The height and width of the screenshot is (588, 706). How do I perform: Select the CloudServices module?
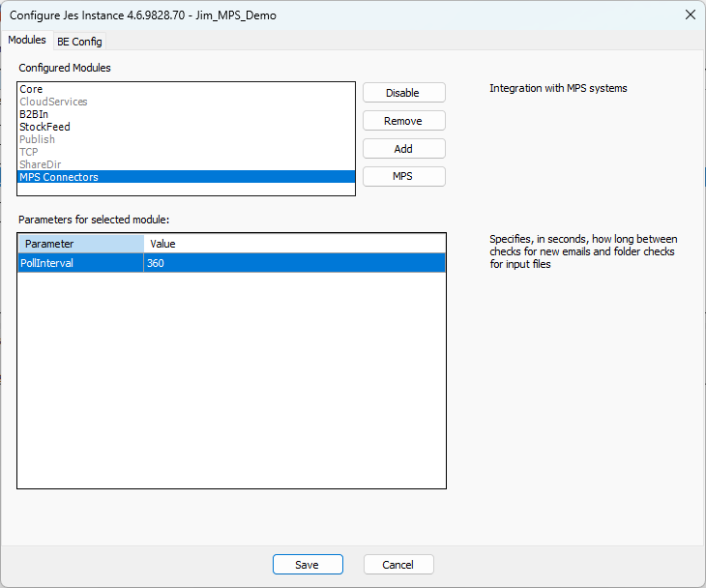tap(186, 102)
